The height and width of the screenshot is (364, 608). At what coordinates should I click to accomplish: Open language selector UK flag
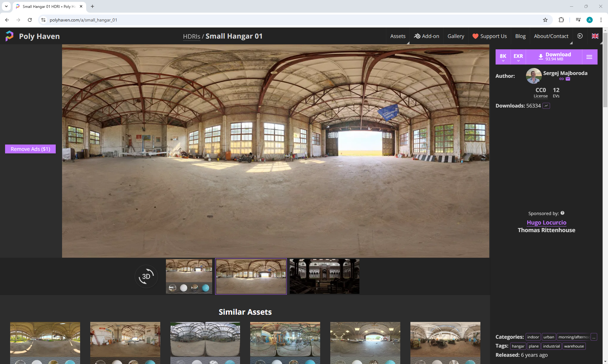click(x=595, y=36)
